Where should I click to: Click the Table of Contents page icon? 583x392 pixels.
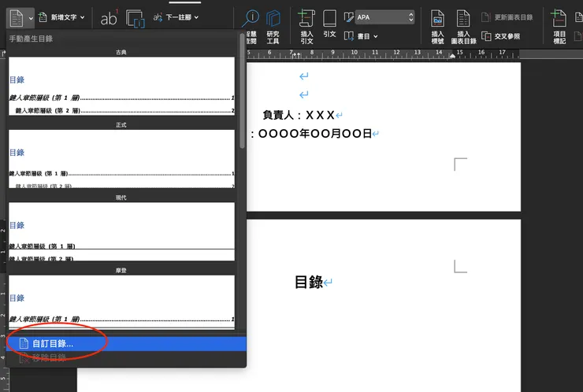16,18
